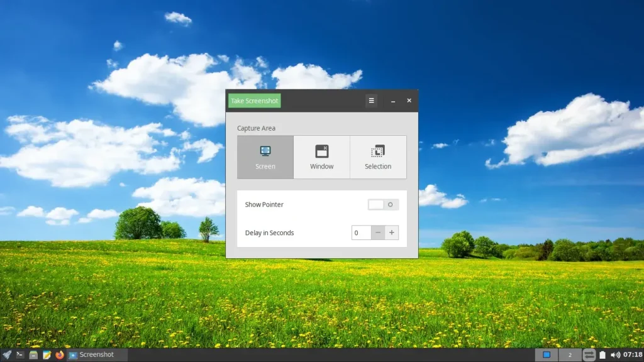This screenshot has width=644, height=362.
Task: Open the hamburger menu in title bar
Action: click(371, 101)
